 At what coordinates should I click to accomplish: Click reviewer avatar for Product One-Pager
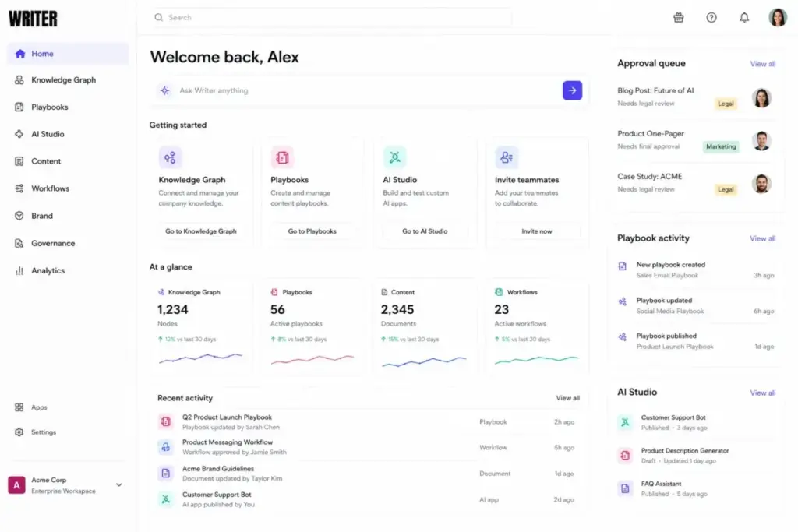[761, 141]
